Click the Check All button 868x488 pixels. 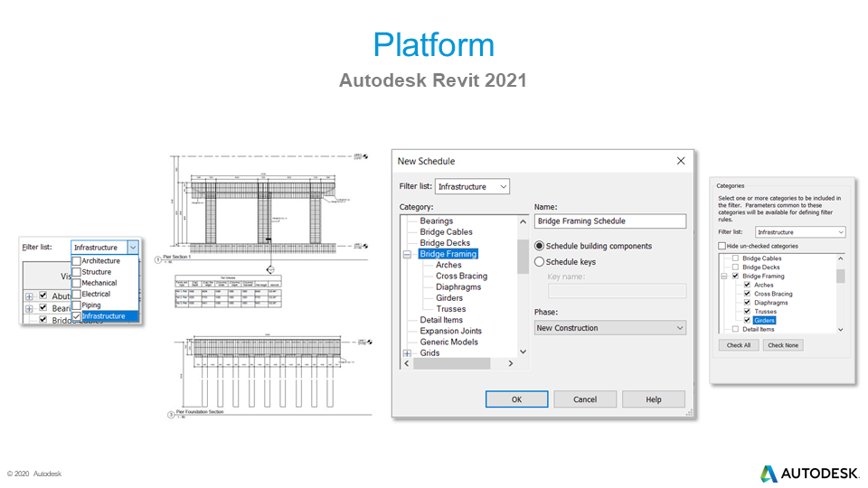[x=739, y=345]
